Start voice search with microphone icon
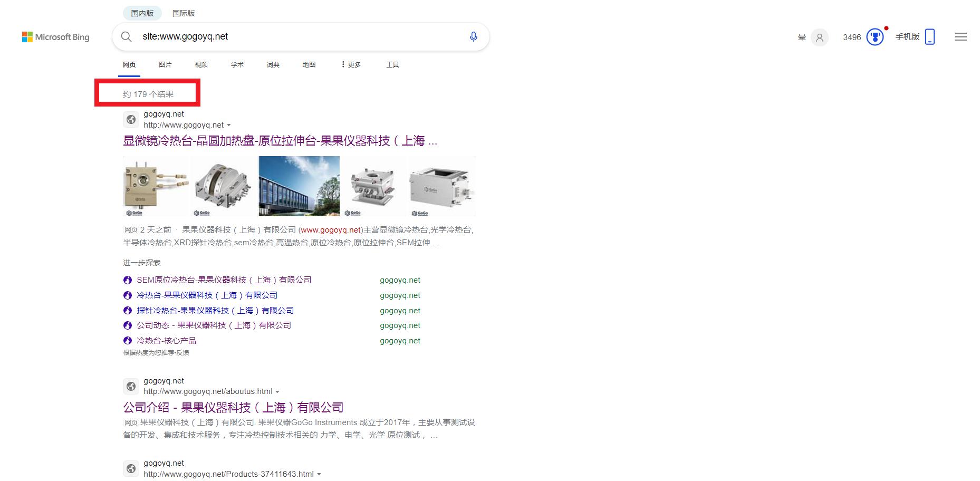Screen dimensions: 980x481 pos(473,36)
